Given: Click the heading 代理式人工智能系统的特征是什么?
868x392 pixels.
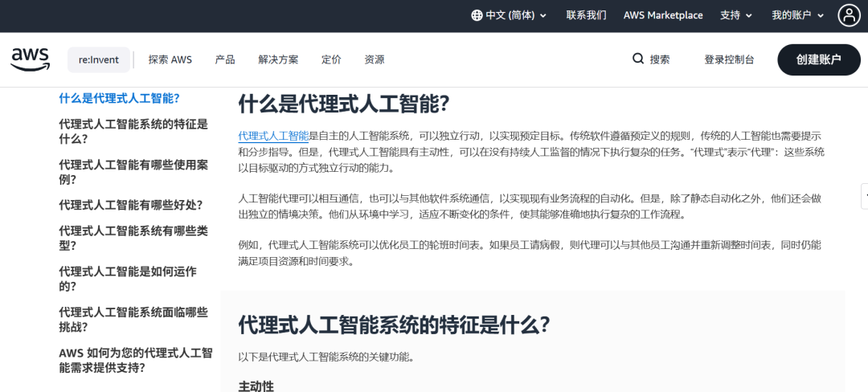Looking at the screenshot, I should point(394,325).
